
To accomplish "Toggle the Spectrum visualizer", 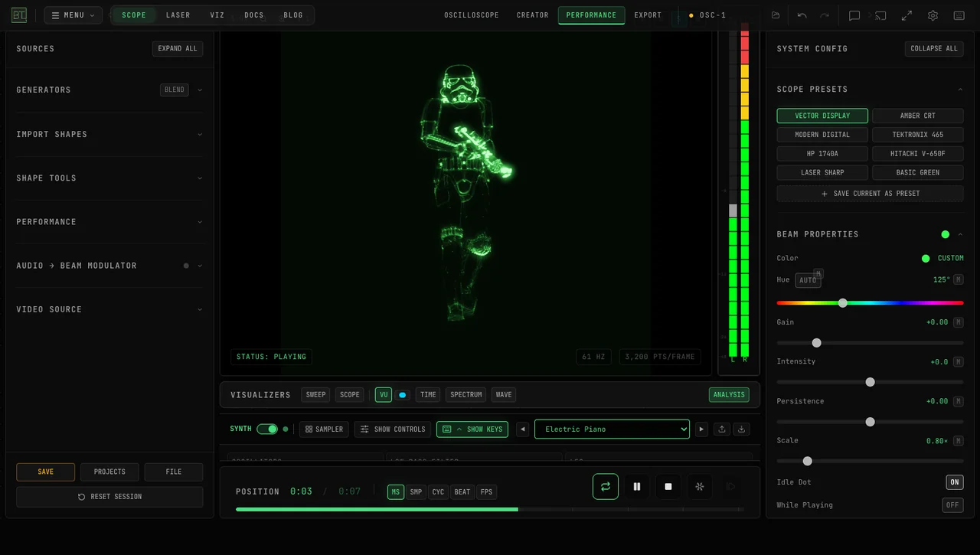I will coord(465,395).
